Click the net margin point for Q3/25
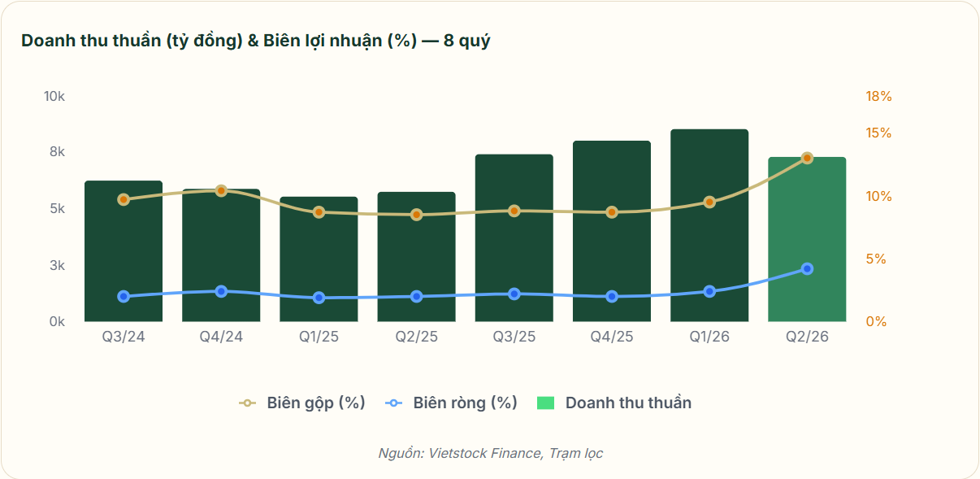 [x=514, y=294]
